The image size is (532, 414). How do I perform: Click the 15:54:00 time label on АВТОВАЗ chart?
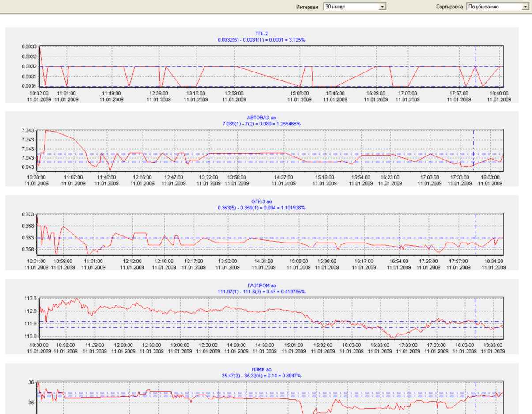click(x=361, y=177)
